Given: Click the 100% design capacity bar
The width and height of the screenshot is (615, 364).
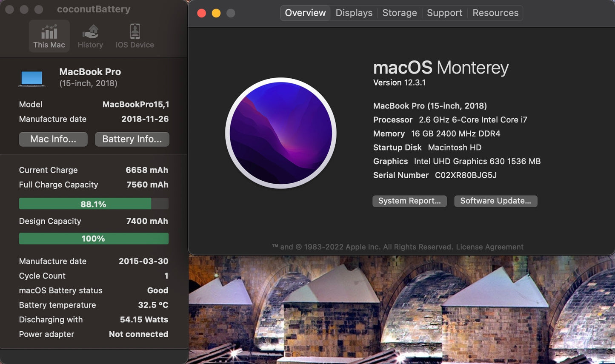Looking at the screenshot, I should tap(93, 238).
